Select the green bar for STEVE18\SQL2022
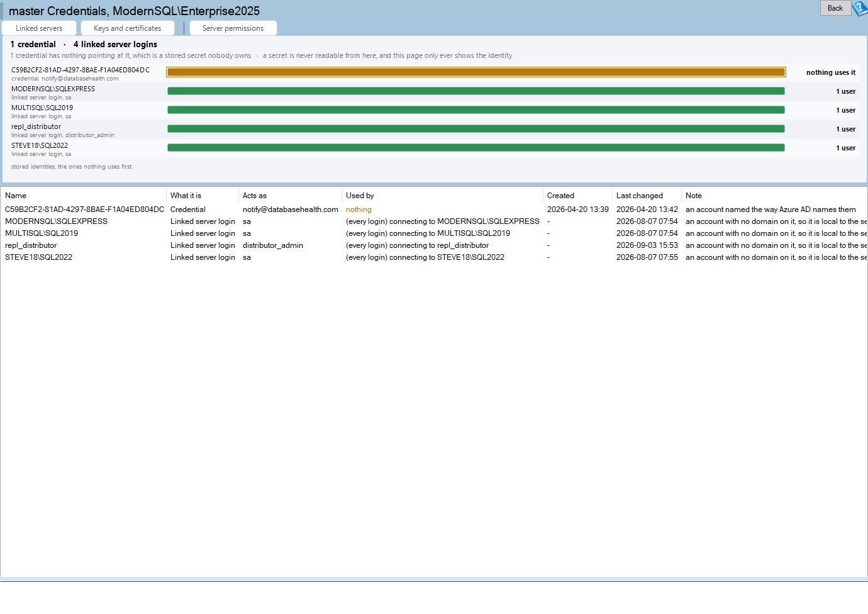868x614 pixels. 476,148
